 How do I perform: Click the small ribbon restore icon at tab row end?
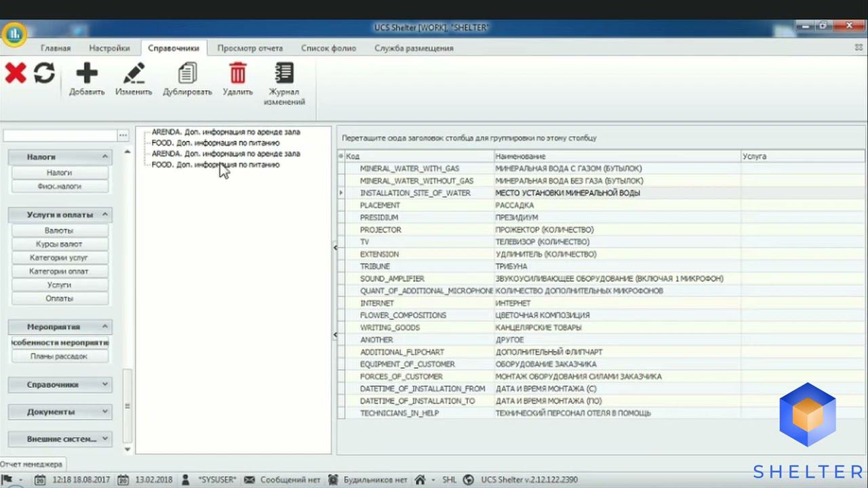(x=859, y=48)
